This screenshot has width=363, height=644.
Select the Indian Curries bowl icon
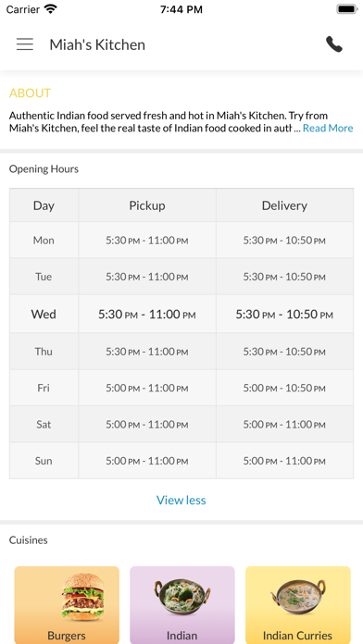point(298,597)
